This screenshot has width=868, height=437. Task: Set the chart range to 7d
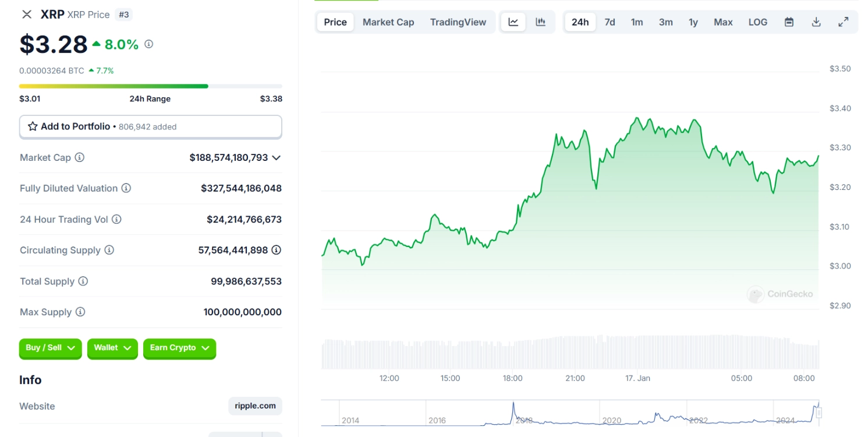610,22
